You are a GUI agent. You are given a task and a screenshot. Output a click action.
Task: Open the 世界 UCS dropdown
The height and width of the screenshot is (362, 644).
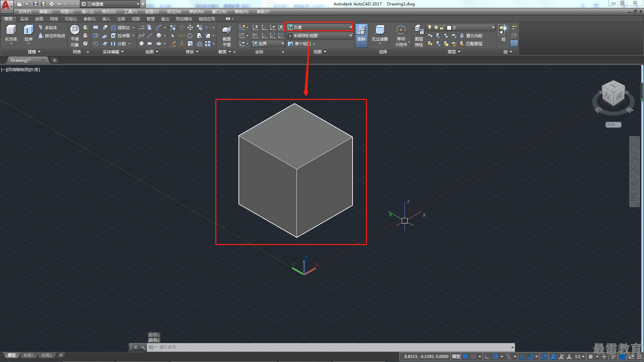[268, 44]
